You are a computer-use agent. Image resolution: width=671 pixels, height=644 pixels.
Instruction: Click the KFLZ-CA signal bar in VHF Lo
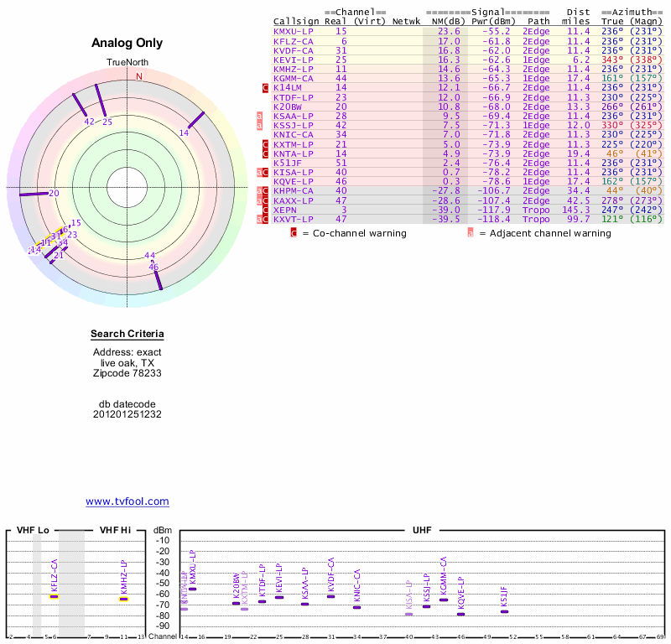point(55,596)
